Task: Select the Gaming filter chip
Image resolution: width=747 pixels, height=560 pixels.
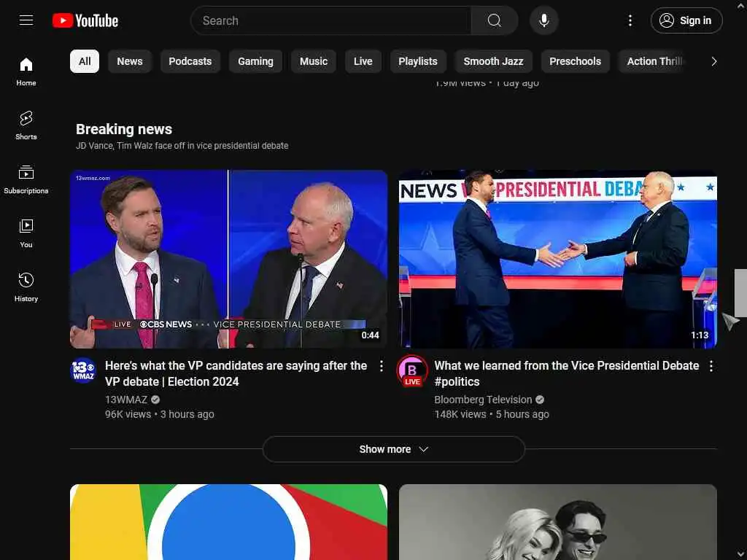Action: pyautogui.click(x=256, y=61)
